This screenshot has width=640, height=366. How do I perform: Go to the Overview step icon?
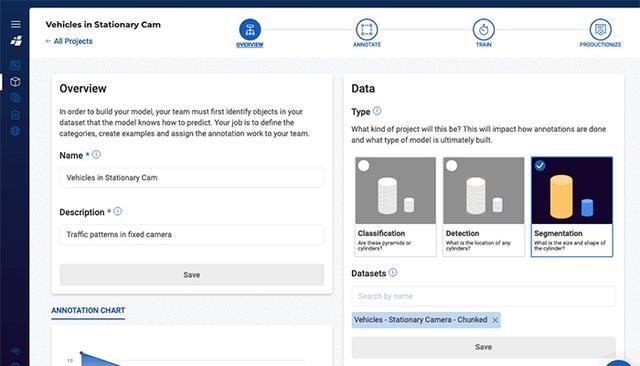click(250, 30)
